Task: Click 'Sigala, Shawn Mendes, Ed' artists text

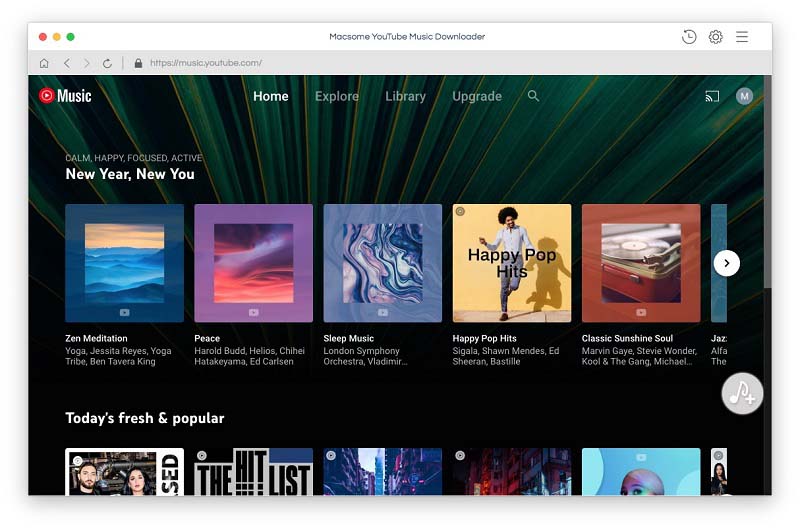Action: pyautogui.click(x=506, y=351)
